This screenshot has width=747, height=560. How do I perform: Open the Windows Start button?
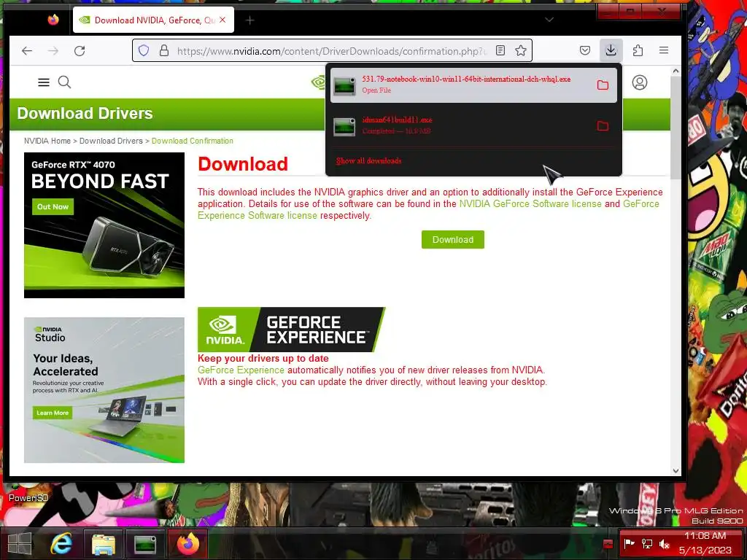click(20, 544)
